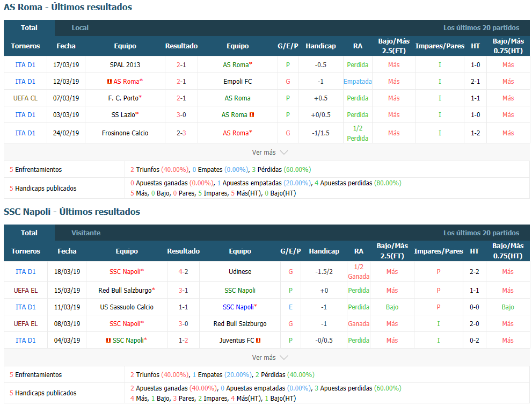Open 'Los últimos 20 partidos' in AS Roma table

481,28
